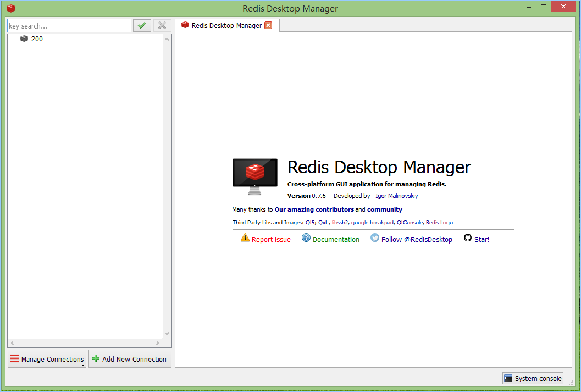Click the tab's Redis cube icon
This screenshot has height=392, width=581.
185,25
